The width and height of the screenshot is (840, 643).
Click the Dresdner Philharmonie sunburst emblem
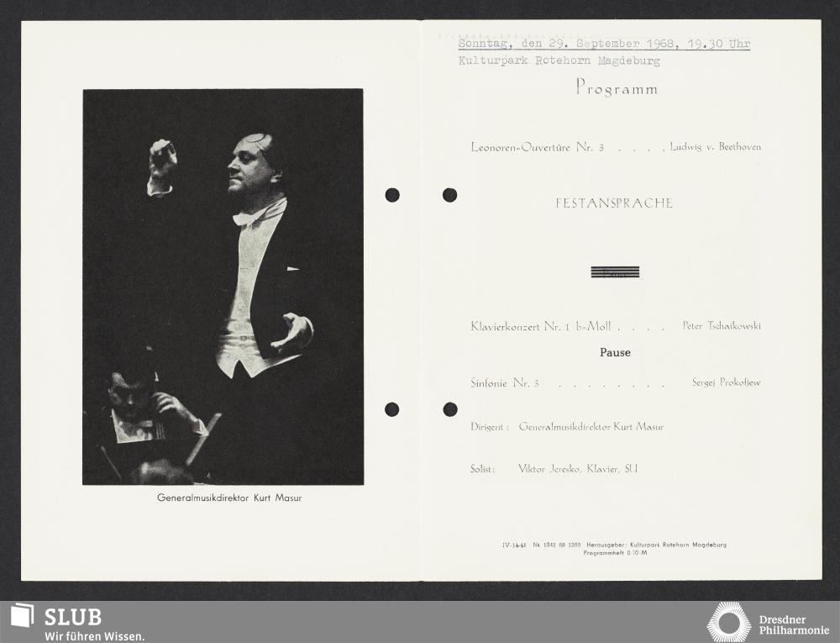coord(728,622)
